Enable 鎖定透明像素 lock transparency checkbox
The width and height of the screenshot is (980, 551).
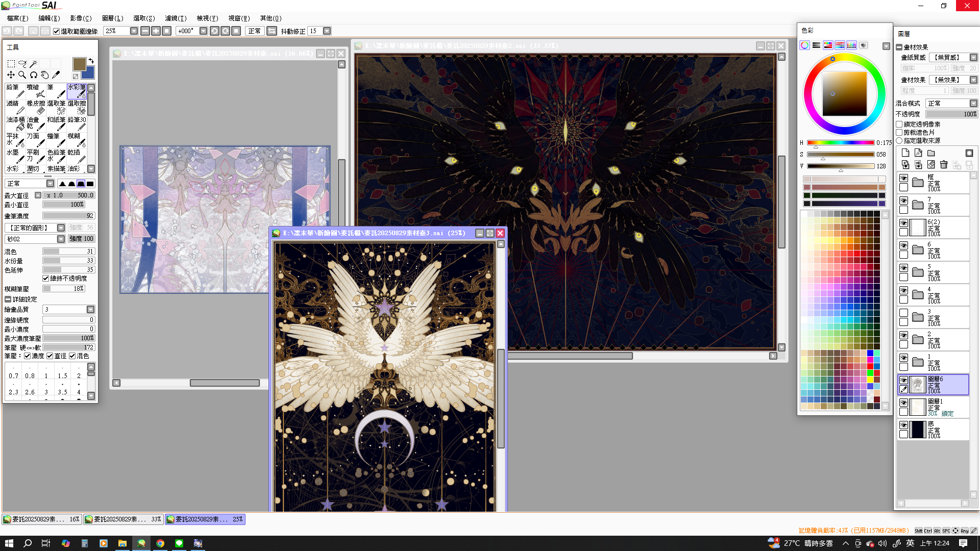(899, 124)
